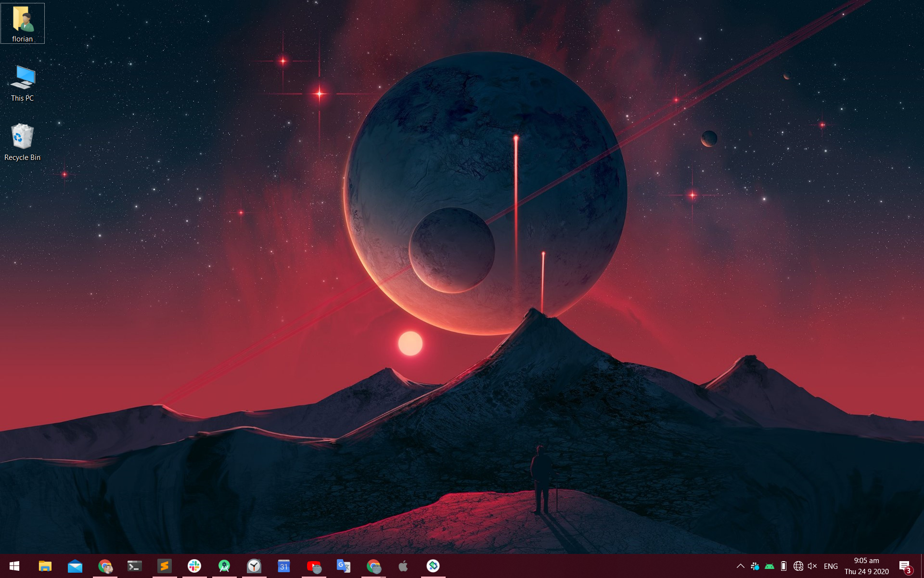Unmute using the volume tray icon
Viewport: 924px width, 578px height.
(812, 566)
